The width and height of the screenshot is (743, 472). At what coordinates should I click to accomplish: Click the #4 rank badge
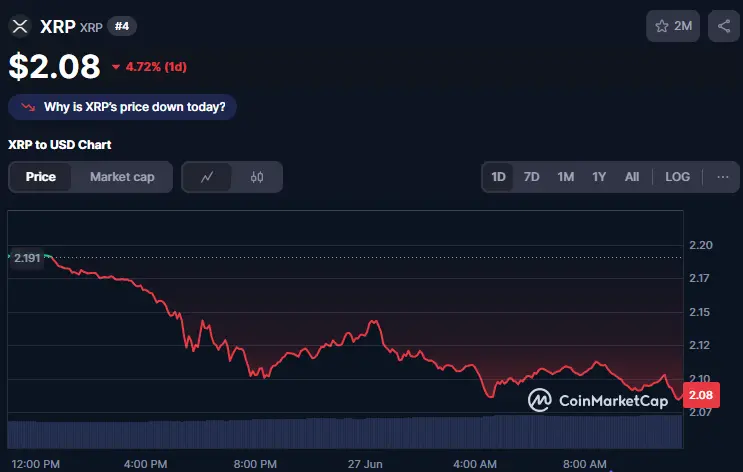point(122,26)
